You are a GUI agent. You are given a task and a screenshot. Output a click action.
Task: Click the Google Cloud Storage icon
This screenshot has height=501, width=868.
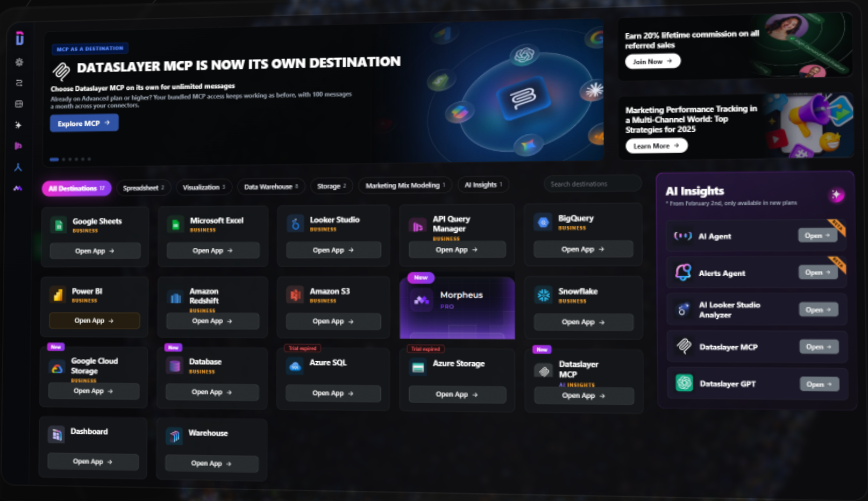pyautogui.click(x=56, y=368)
